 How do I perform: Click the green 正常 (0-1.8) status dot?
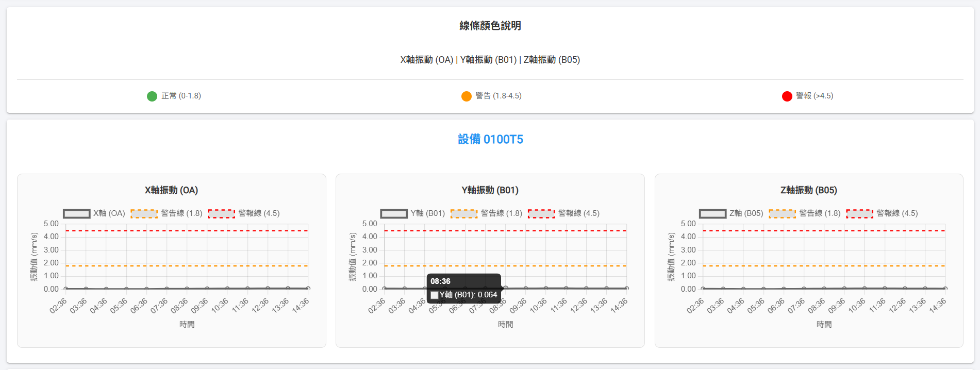pos(152,96)
